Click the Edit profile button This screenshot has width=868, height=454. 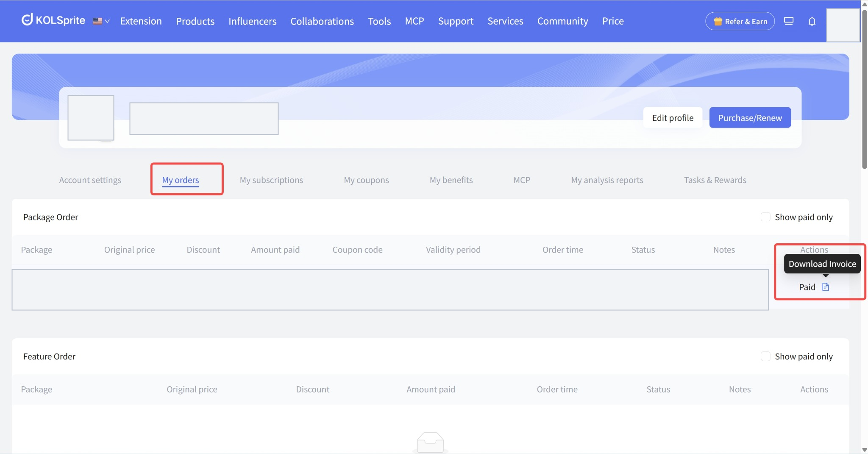(x=673, y=118)
